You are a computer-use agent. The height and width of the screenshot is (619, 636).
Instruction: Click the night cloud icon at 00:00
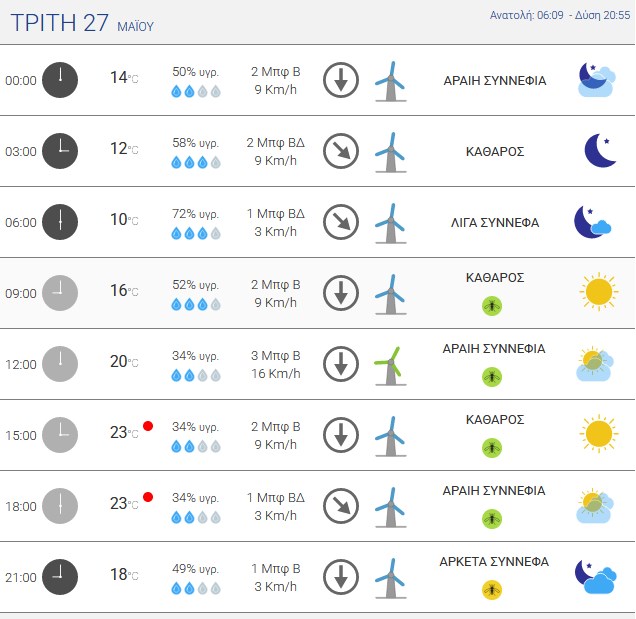coord(597,80)
